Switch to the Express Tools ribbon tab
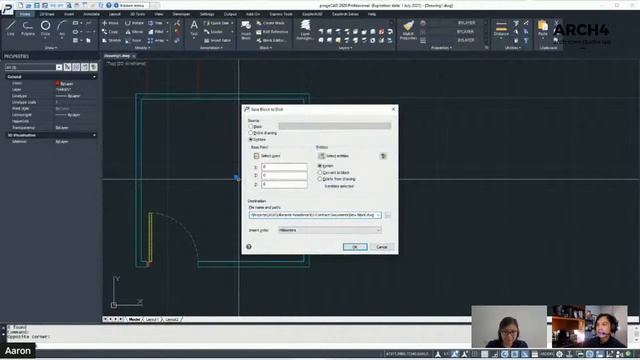Screen dimensions: 640x360 [x=281, y=14]
